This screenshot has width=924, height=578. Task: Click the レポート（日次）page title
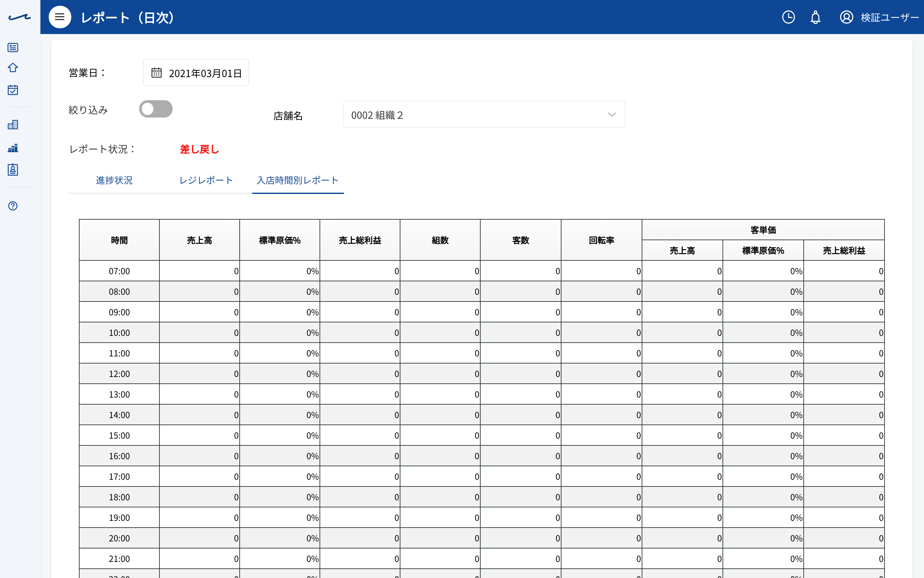[x=128, y=18]
